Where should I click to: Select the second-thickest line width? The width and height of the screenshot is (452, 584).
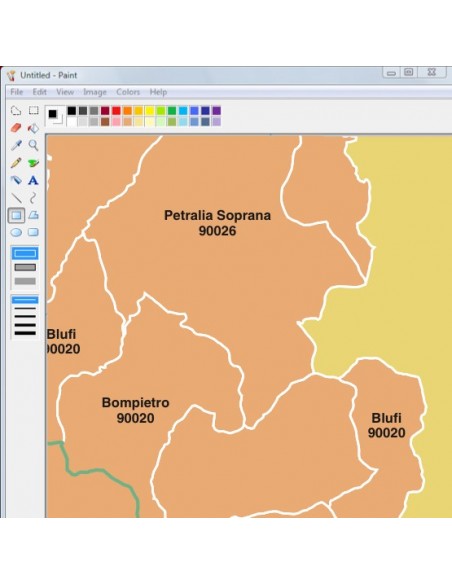(25, 325)
